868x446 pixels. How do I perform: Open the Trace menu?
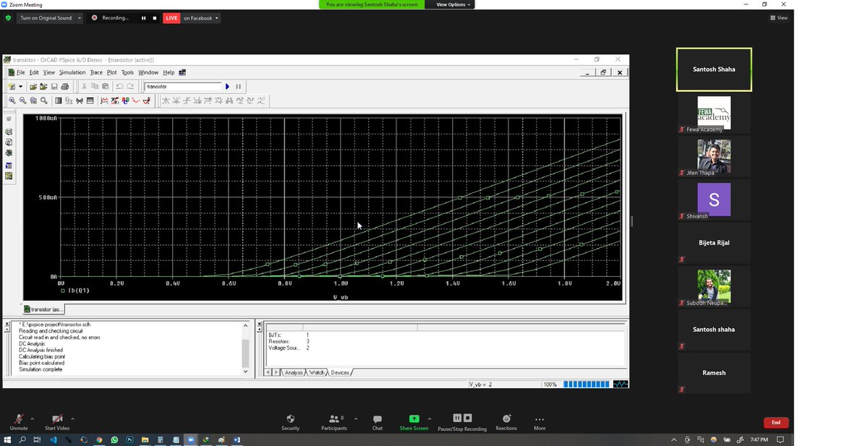tap(96, 72)
